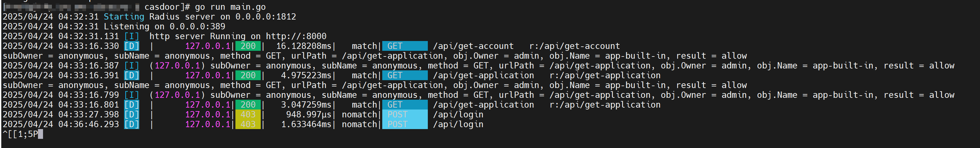The image size is (980, 148).
Task: Click the 948.997µs response time
Action: [x=309, y=115]
